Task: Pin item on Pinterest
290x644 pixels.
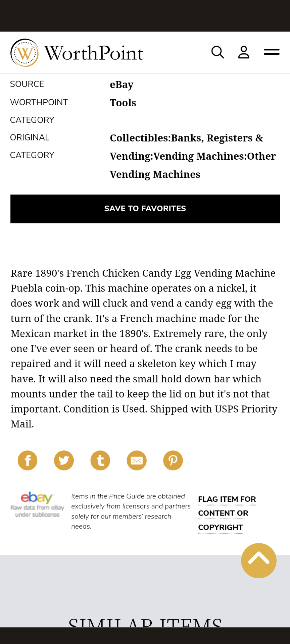Action: pyautogui.click(x=173, y=460)
